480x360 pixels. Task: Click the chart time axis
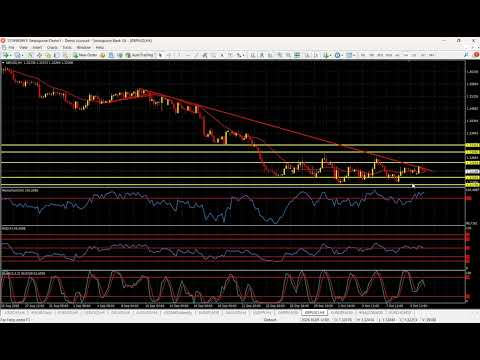pyautogui.click(x=233, y=305)
